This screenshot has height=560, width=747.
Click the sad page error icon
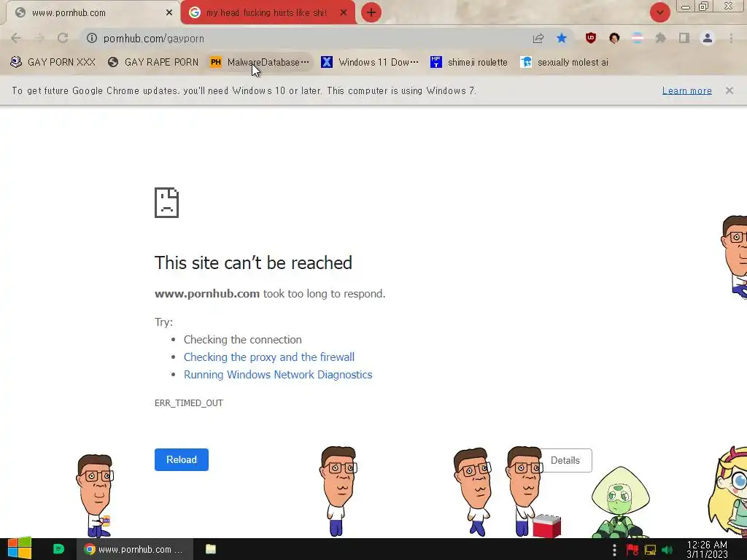[167, 203]
